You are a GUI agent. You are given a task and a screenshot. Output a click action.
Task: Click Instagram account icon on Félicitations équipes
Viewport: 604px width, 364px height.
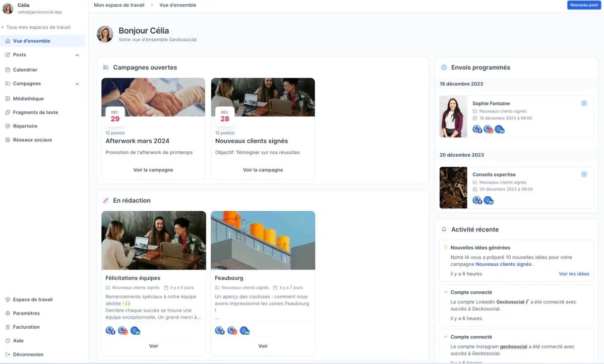click(x=123, y=331)
